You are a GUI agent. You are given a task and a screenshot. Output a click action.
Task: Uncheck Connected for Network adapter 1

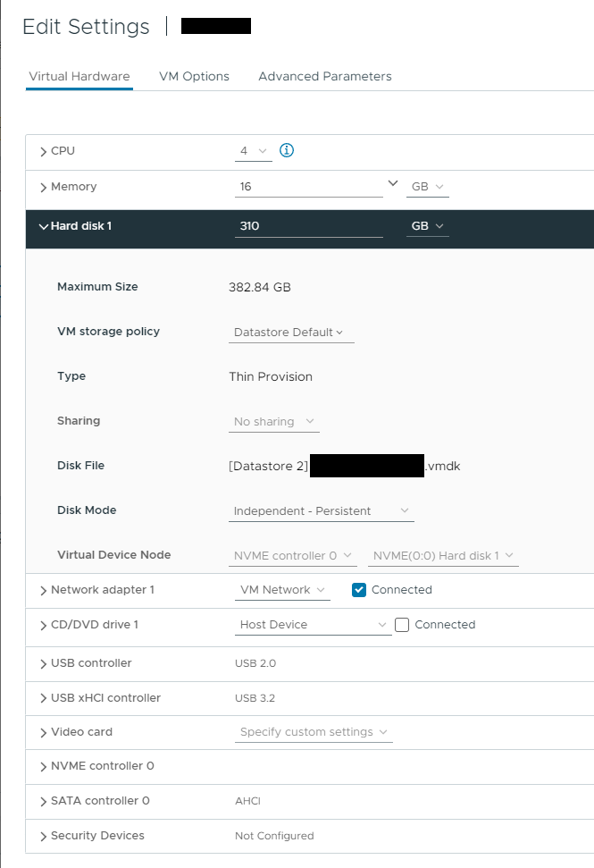point(358,590)
